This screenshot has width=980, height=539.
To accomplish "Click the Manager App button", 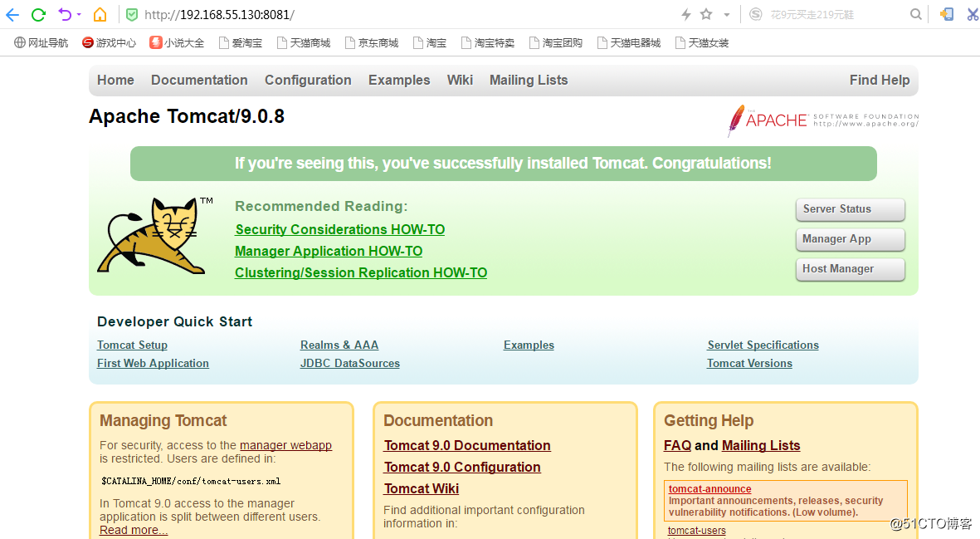I will pyautogui.click(x=850, y=239).
